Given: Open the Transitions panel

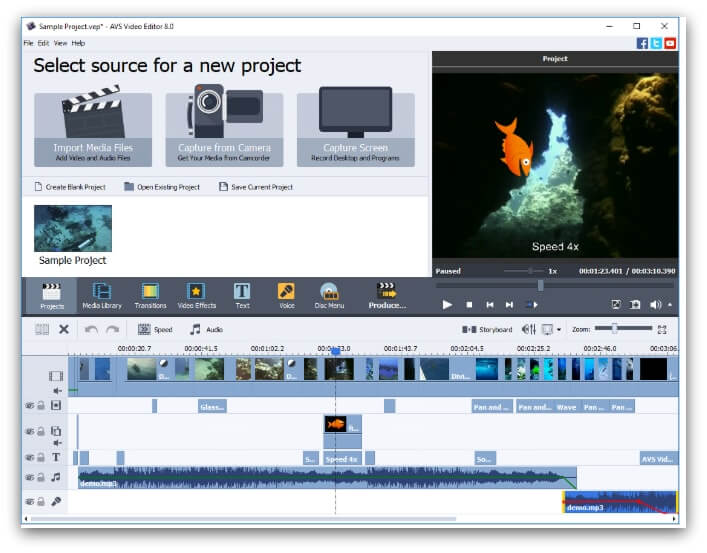Looking at the screenshot, I should point(150,296).
